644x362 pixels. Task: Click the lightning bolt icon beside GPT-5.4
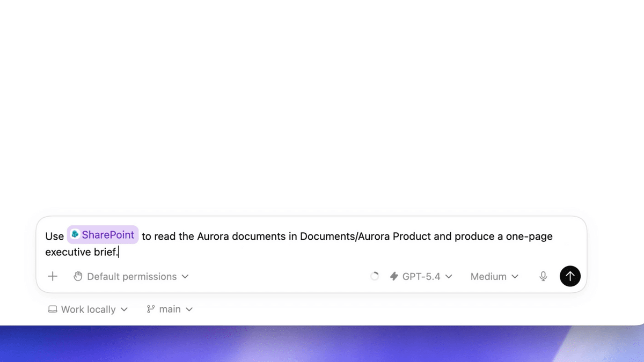tap(394, 276)
